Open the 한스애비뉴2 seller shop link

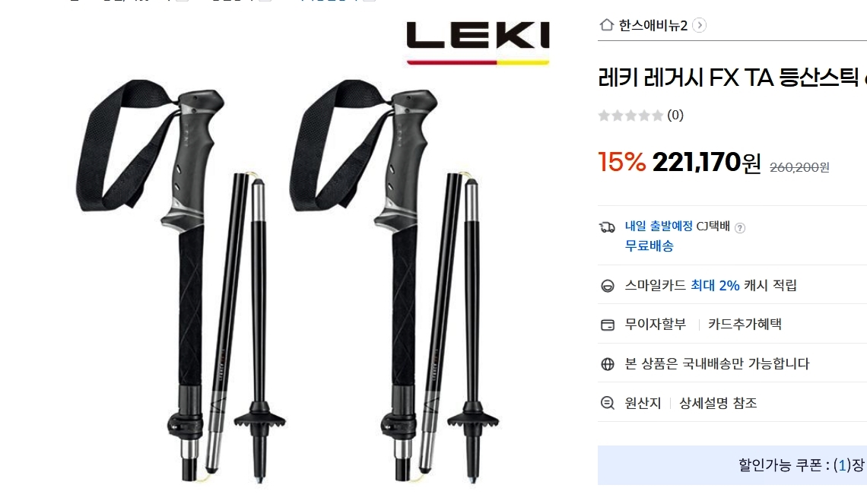[x=653, y=25]
